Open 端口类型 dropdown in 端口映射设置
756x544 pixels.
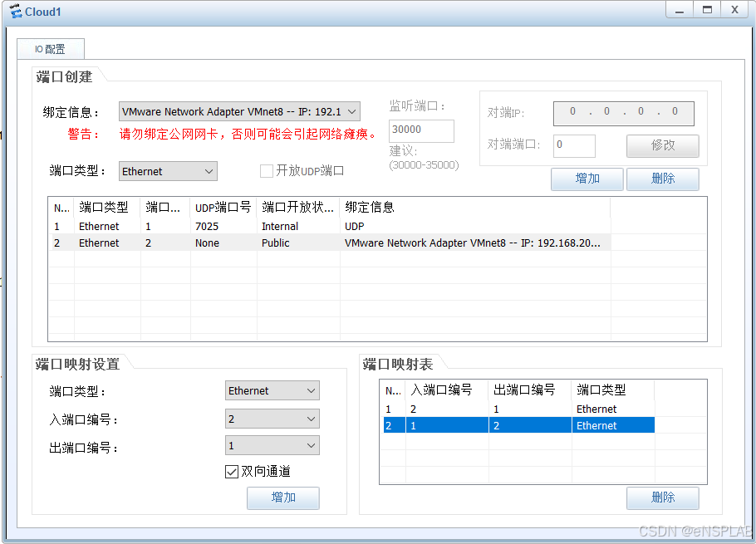(272, 391)
